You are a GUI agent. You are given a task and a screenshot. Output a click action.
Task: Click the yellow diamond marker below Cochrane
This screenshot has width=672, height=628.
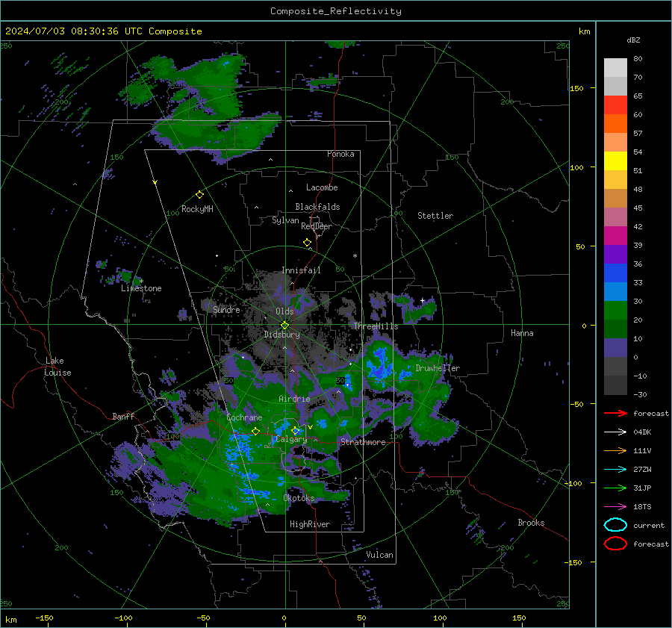pos(256,431)
